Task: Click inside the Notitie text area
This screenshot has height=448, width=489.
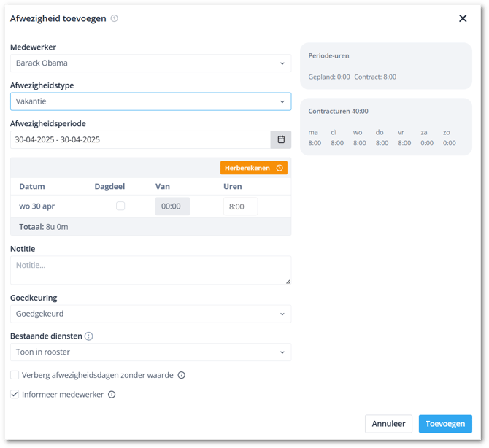Action: [x=150, y=269]
